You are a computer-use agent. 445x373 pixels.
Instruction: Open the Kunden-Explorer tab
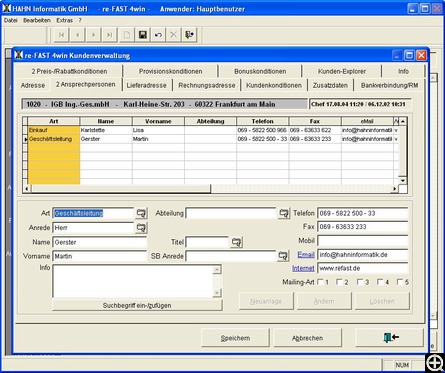click(342, 71)
